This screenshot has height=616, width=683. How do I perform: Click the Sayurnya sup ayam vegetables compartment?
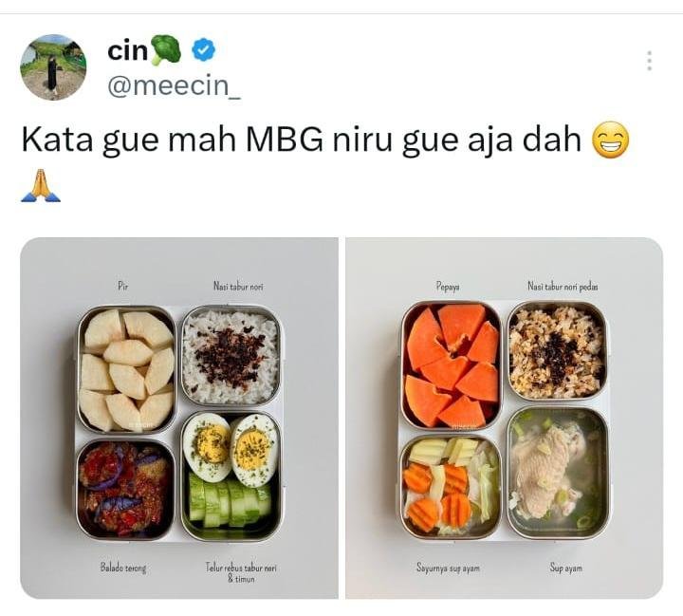[452, 486]
